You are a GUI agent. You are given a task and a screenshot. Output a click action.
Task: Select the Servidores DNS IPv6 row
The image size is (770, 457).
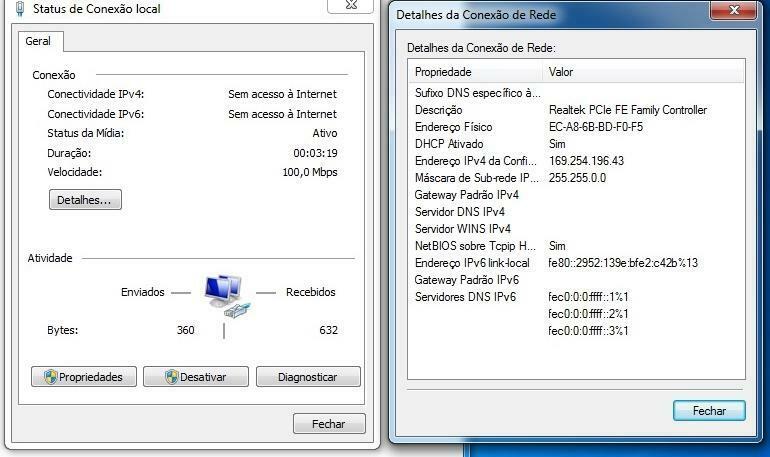576,297
